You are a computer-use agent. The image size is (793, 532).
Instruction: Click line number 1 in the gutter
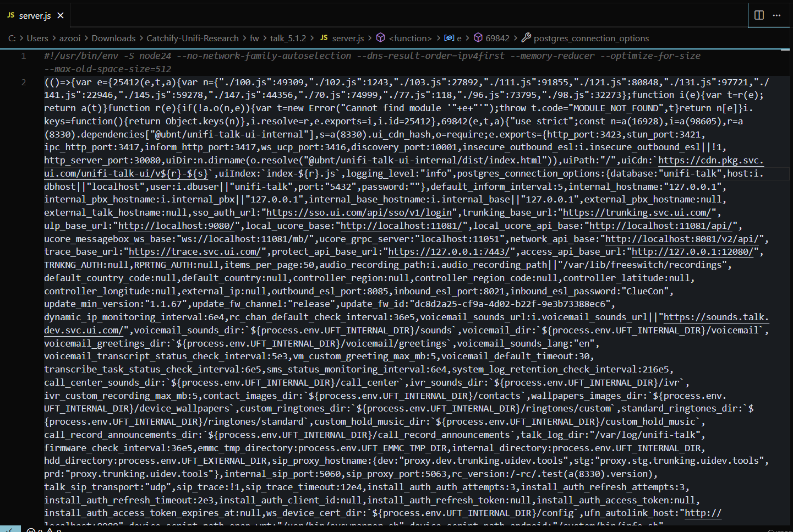pos(24,56)
